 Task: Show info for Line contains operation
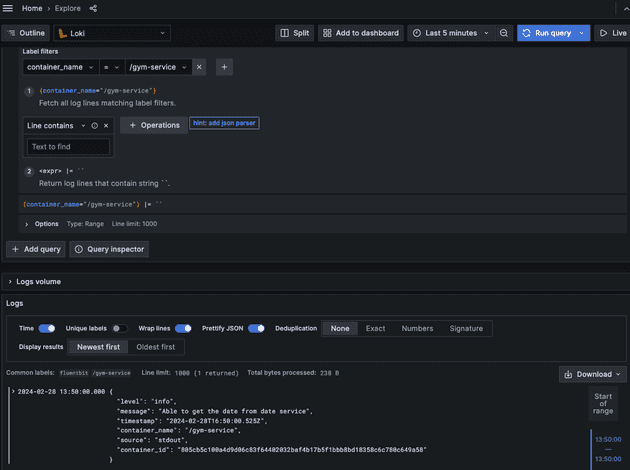point(94,126)
